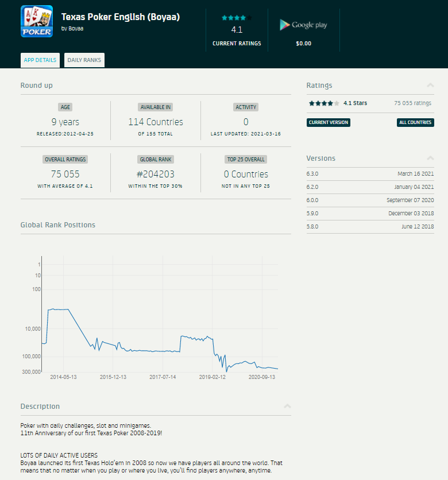
Task: Click the December 03 2018 release date
Action: tap(411, 214)
